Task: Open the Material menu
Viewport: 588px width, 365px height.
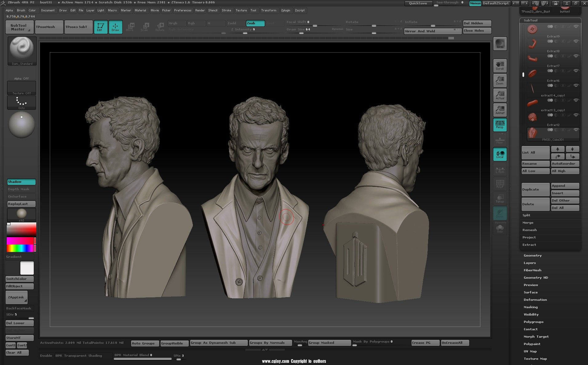Action: click(x=140, y=10)
